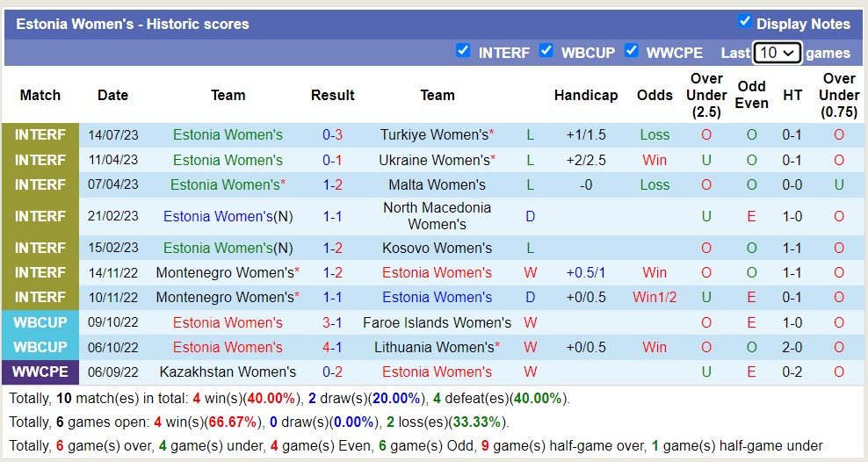
Task: Click North Macedonia Women's team link
Action: tap(437, 216)
